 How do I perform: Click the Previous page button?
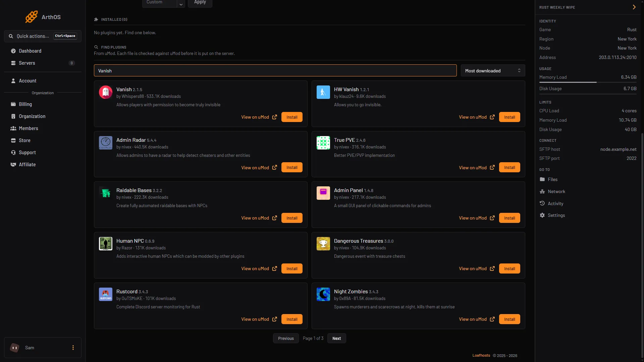[x=286, y=338]
